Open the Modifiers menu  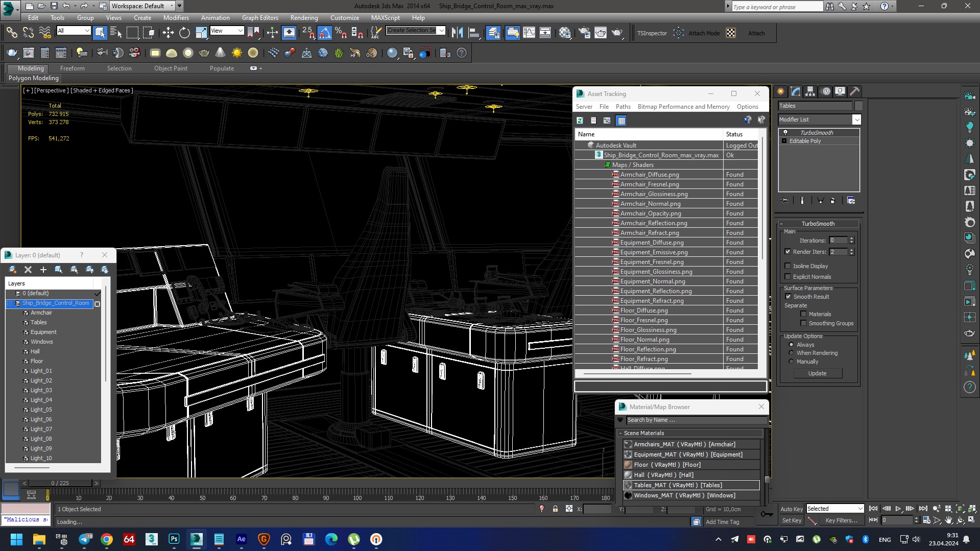tap(176, 17)
